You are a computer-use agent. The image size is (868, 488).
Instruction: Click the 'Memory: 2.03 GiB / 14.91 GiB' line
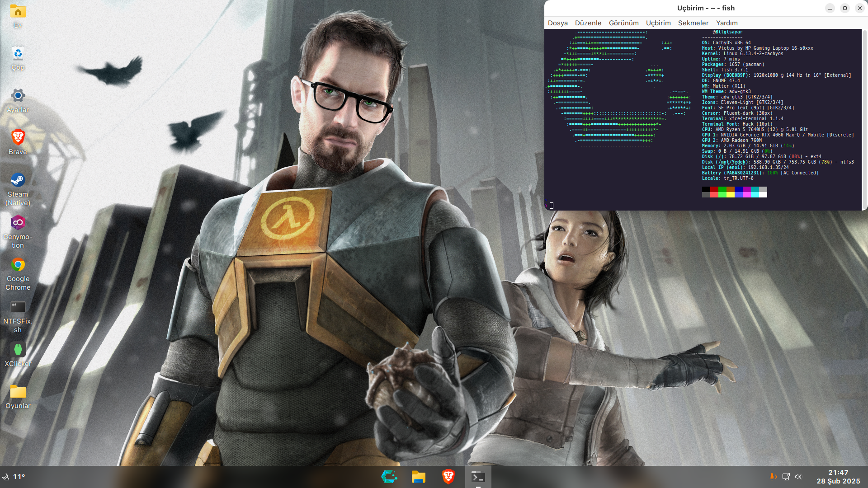(748, 146)
